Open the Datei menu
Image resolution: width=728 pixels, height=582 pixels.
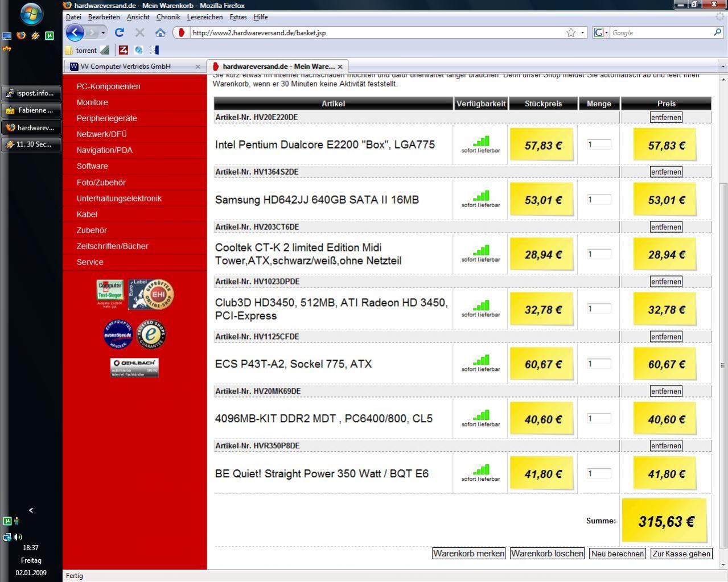tap(73, 17)
